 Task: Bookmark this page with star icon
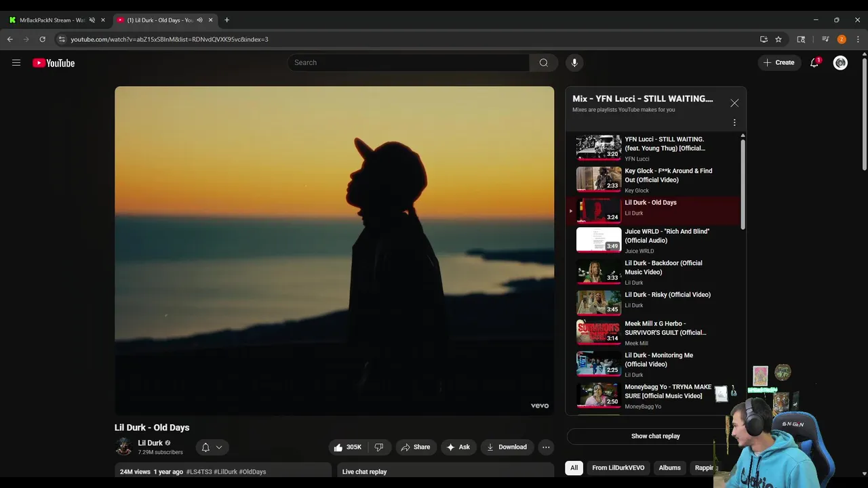tap(778, 39)
